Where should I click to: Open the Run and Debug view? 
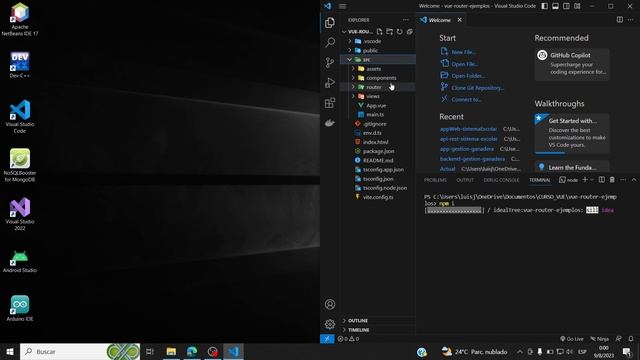click(330, 82)
